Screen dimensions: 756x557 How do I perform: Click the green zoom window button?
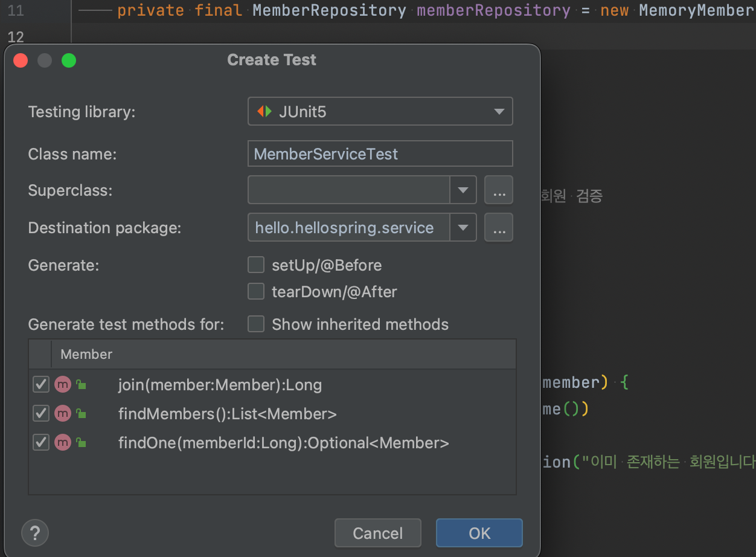click(x=69, y=60)
